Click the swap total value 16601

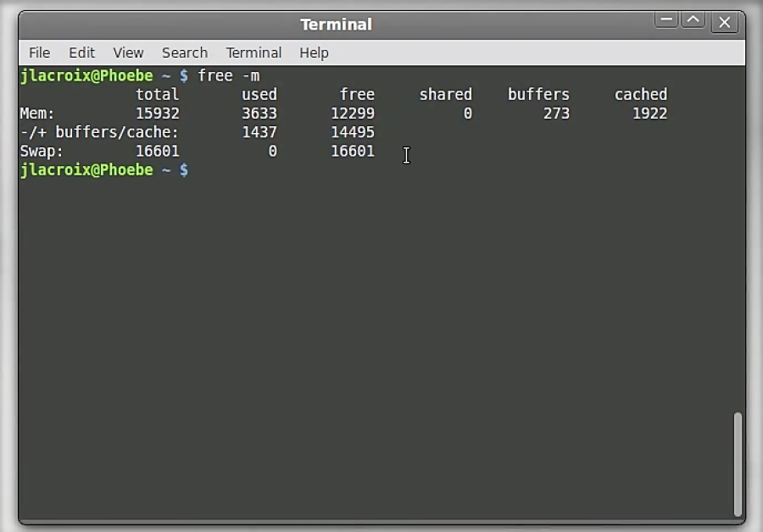coord(157,152)
